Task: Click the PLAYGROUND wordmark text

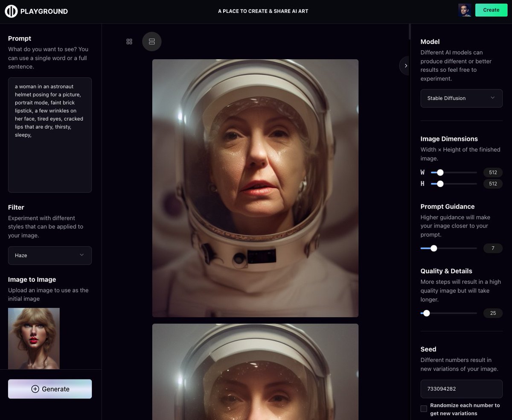Action: [x=44, y=12]
